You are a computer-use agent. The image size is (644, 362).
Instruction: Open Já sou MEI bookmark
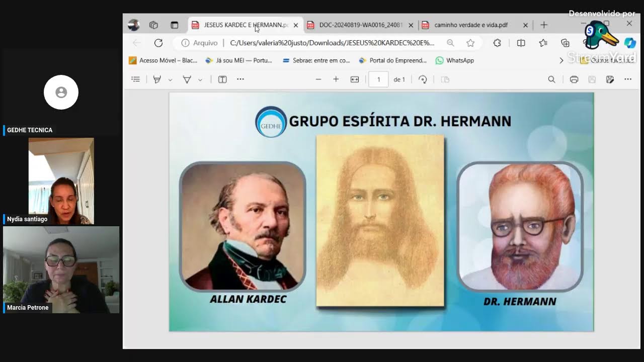238,60
